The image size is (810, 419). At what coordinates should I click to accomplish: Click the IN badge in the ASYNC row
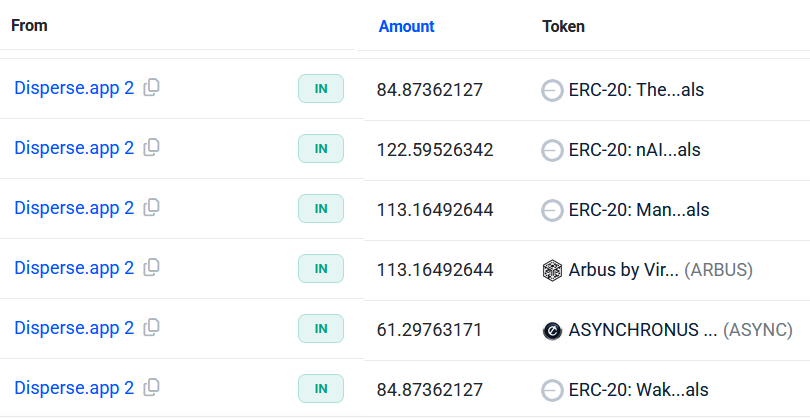pos(321,329)
